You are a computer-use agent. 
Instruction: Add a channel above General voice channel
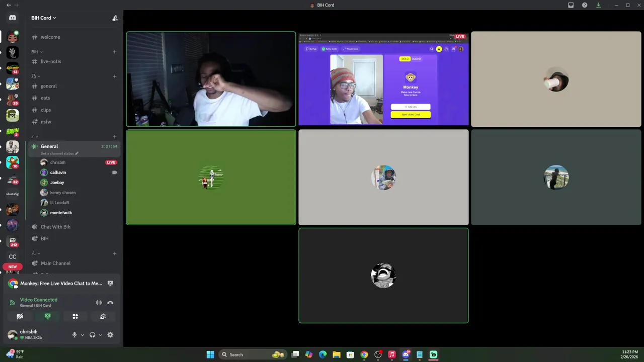point(115,137)
